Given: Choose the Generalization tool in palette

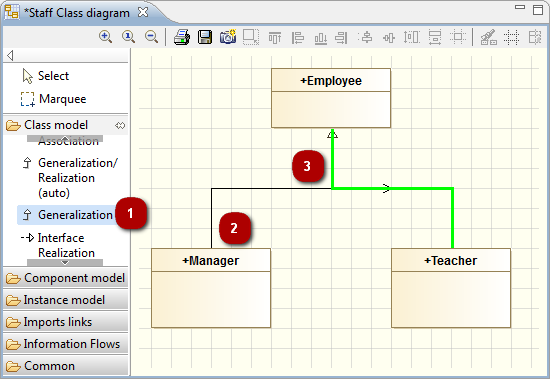Looking at the screenshot, I should (67, 215).
